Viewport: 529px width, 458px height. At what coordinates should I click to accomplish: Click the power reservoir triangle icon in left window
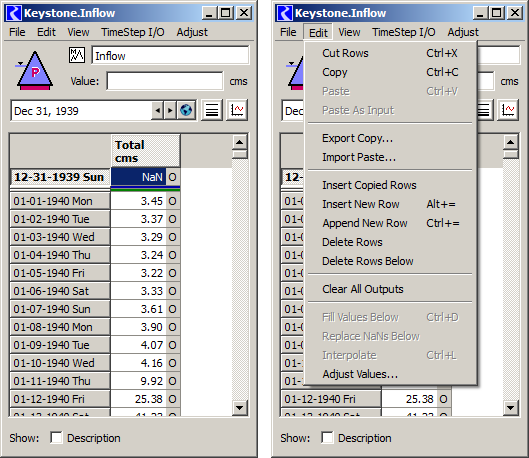35,70
